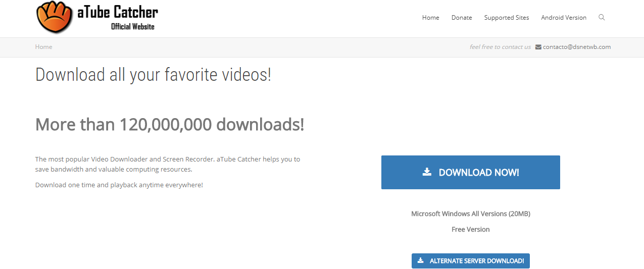Open Supported Sites page
The image size is (644, 269).
(x=507, y=17)
